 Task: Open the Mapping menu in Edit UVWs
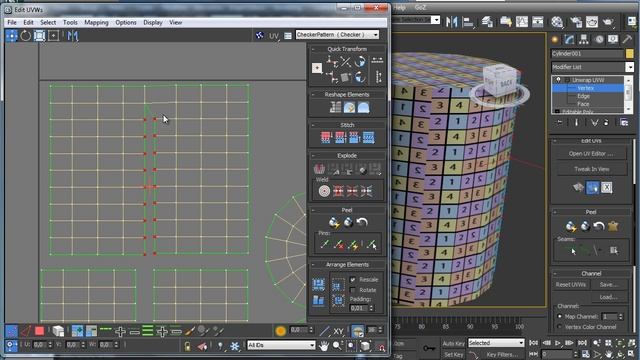[x=96, y=22]
